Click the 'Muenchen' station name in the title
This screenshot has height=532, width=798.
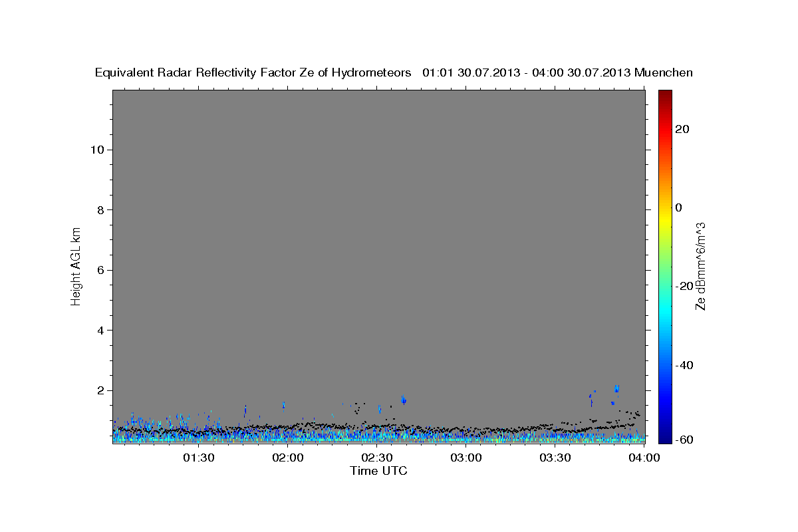664,73
